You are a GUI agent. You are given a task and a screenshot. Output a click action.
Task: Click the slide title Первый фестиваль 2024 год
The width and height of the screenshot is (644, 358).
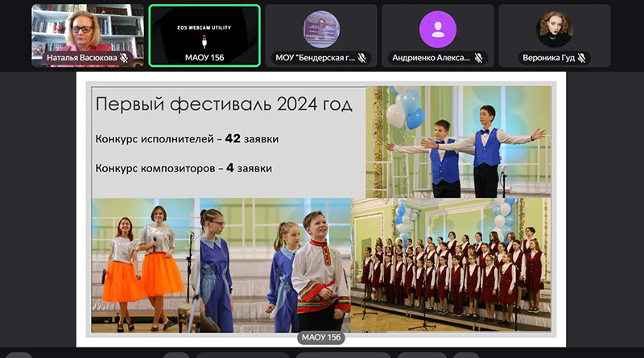coord(224,105)
